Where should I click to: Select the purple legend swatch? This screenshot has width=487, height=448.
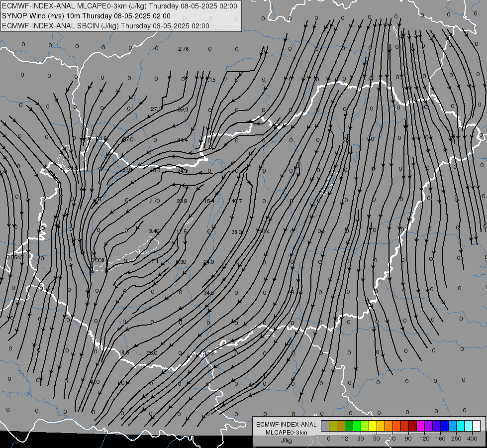click(x=429, y=426)
